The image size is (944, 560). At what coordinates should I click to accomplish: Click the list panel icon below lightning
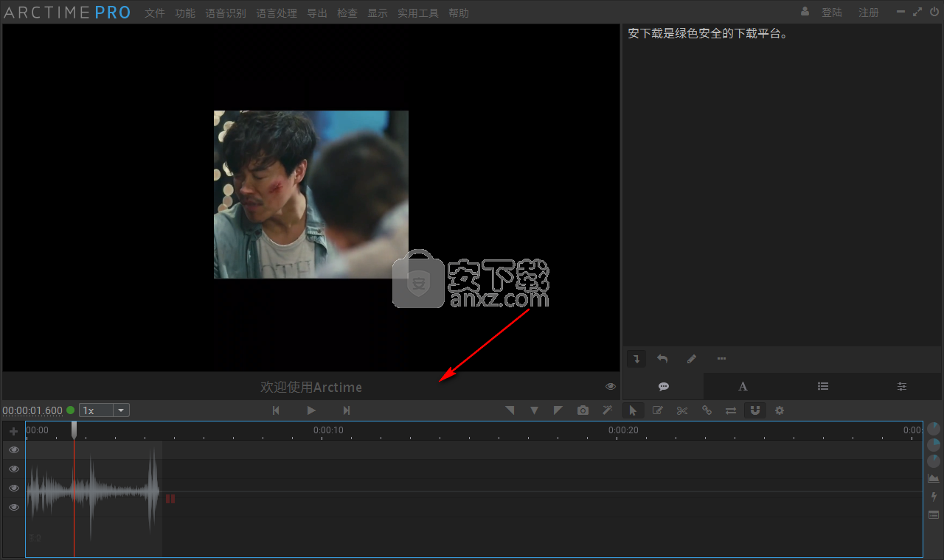click(x=934, y=515)
